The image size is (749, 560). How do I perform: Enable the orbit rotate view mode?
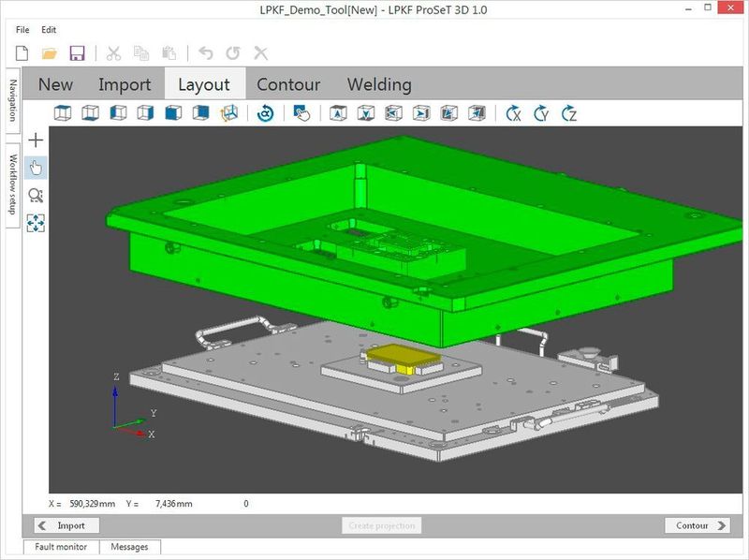(x=265, y=112)
